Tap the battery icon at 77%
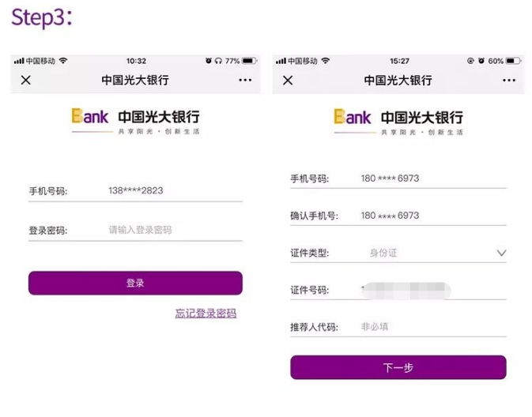532x417 pixels. click(x=249, y=61)
